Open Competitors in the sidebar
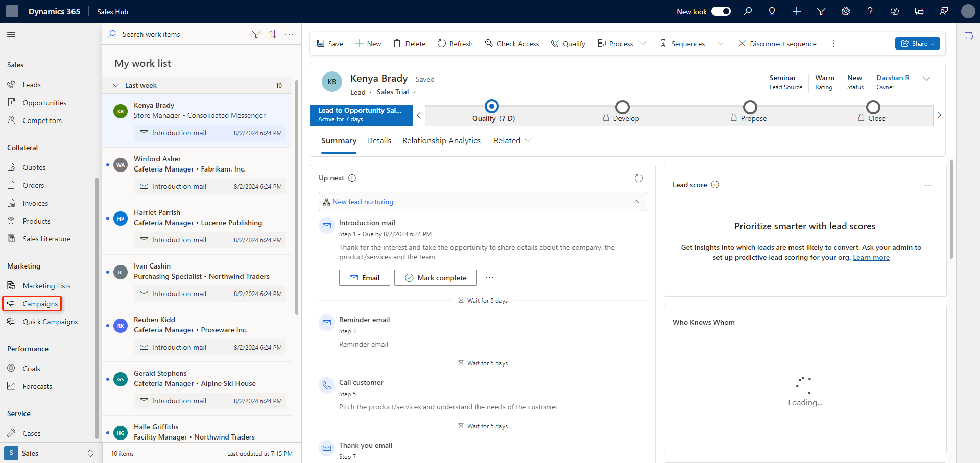980x463 pixels. pos(42,120)
